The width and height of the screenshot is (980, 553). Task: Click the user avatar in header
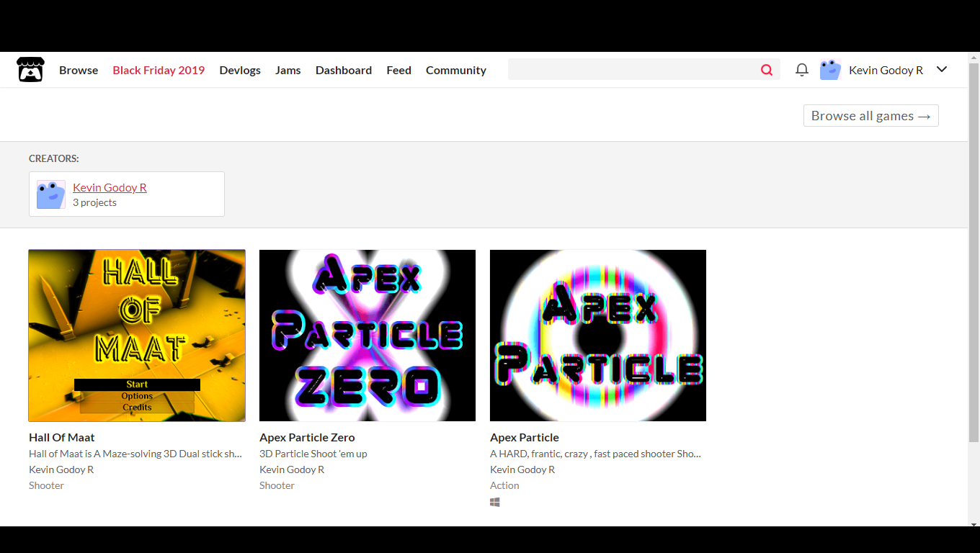[x=830, y=70]
